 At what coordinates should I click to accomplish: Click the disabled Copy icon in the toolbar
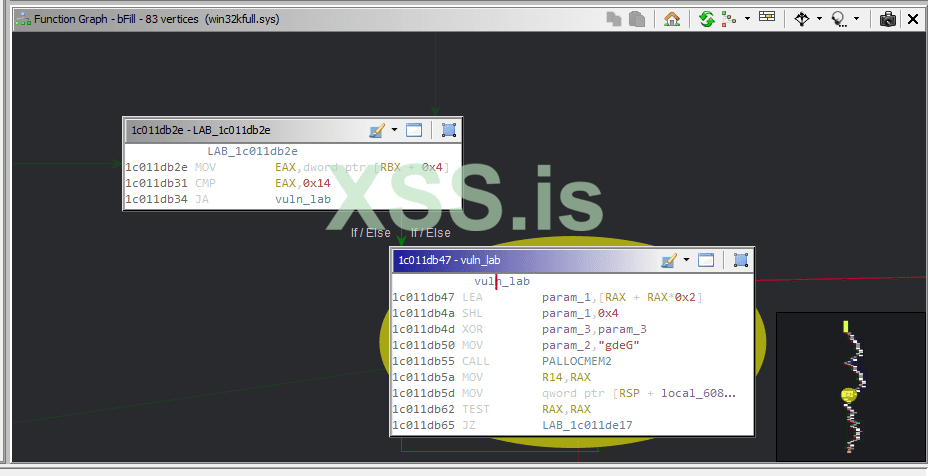[x=614, y=19]
